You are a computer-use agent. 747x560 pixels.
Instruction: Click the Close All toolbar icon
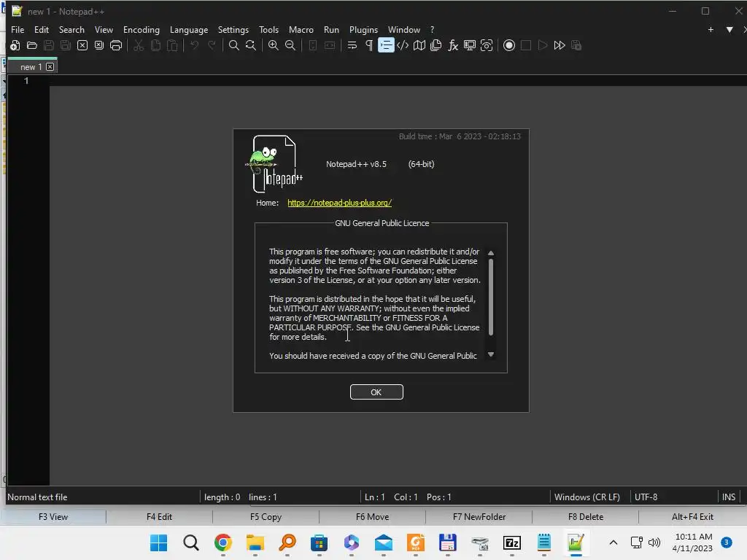[x=99, y=45]
